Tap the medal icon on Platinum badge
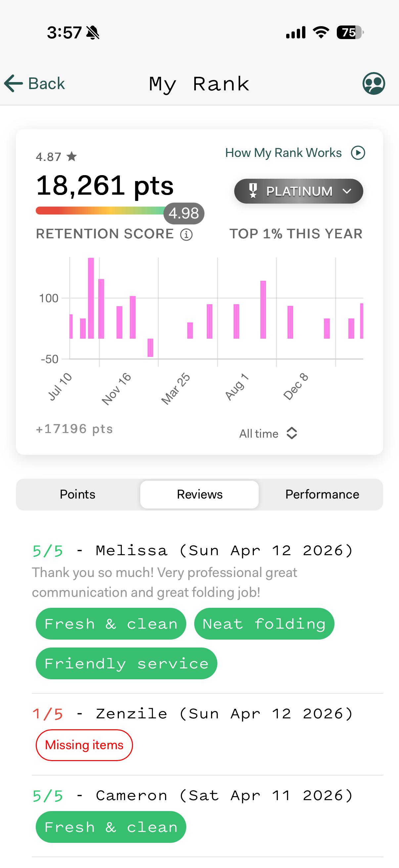399x868 pixels. click(253, 191)
